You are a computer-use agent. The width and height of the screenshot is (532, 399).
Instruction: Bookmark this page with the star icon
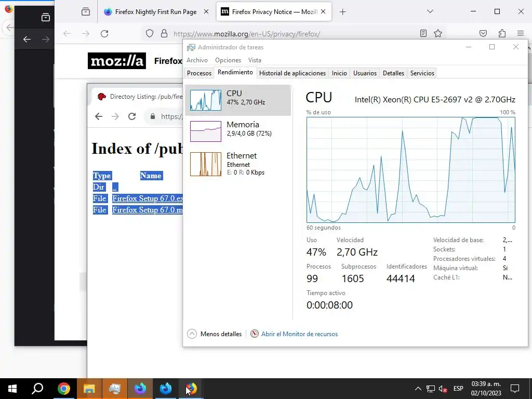437,33
